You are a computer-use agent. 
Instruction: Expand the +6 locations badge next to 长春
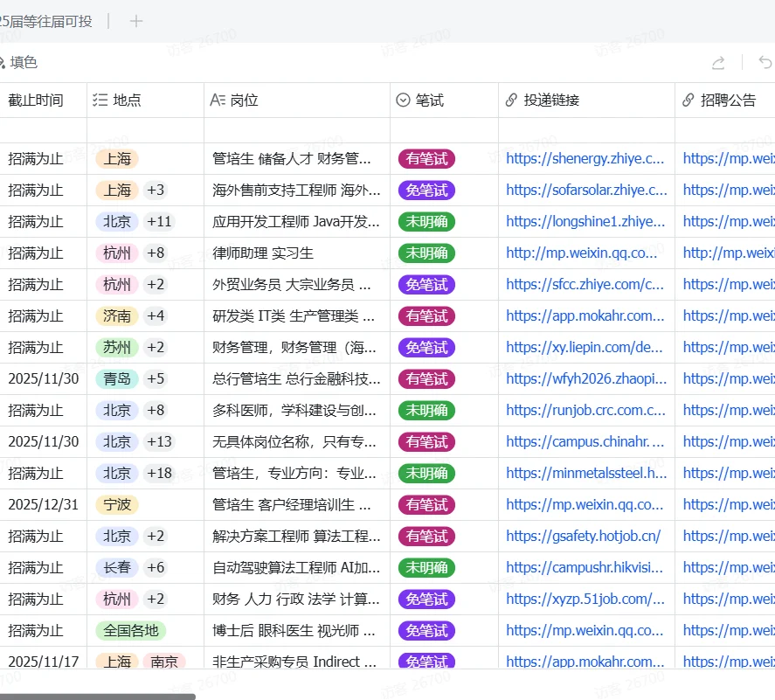point(156,568)
